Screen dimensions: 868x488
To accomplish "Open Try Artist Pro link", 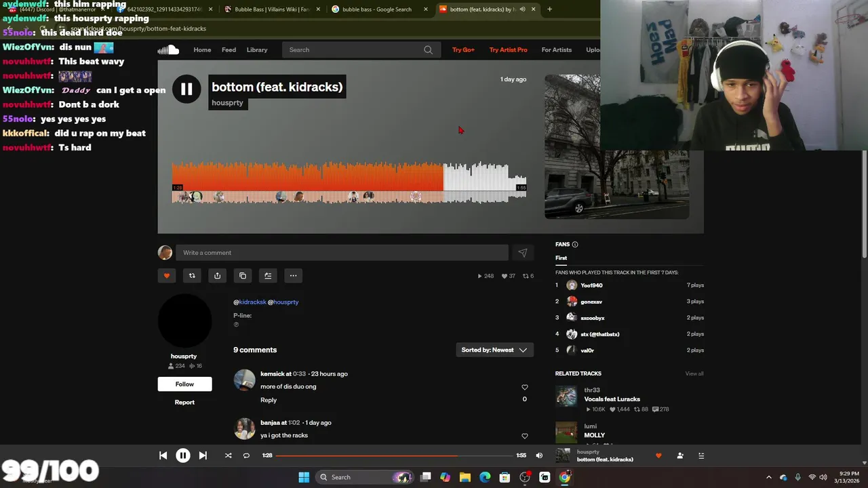I will tap(508, 49).
